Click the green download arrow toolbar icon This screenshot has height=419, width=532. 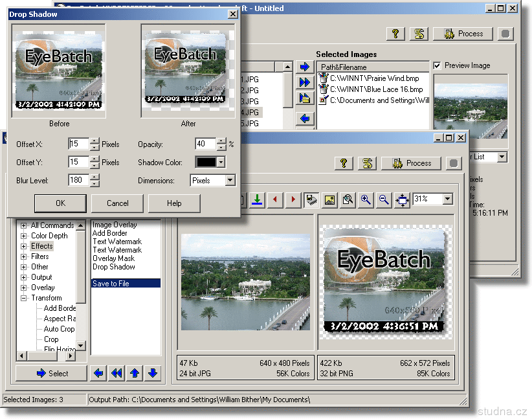coord(258,199)
